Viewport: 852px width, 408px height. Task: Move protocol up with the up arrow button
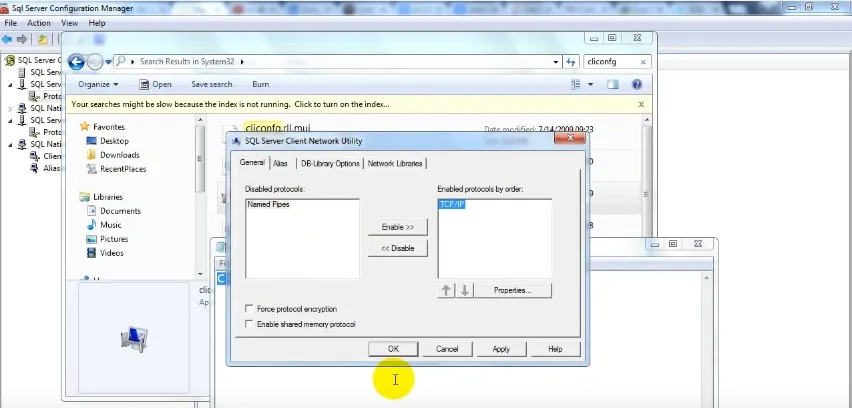point(446,291)
